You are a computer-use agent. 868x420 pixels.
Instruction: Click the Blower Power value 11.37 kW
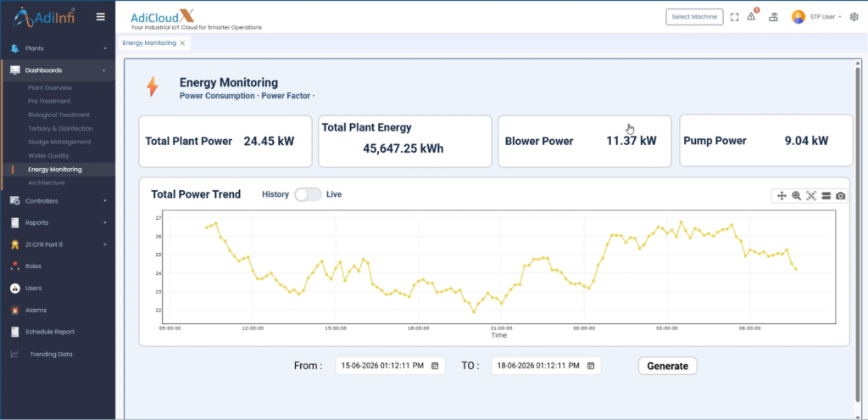[x=632, y=141]
